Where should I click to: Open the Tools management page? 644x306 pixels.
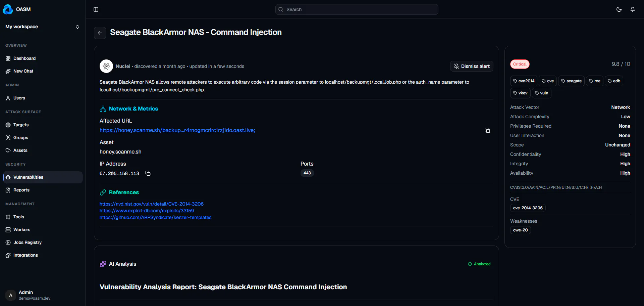43,217
